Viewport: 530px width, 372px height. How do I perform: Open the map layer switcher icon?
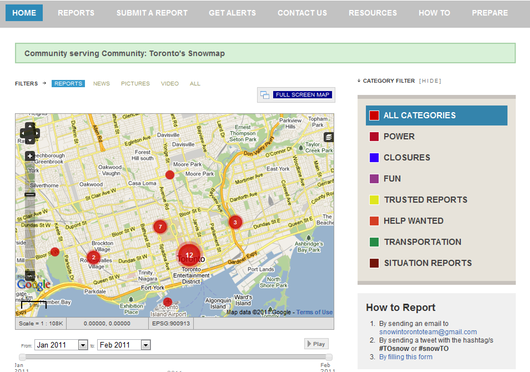pyautogui.click(x=329, y=137)
